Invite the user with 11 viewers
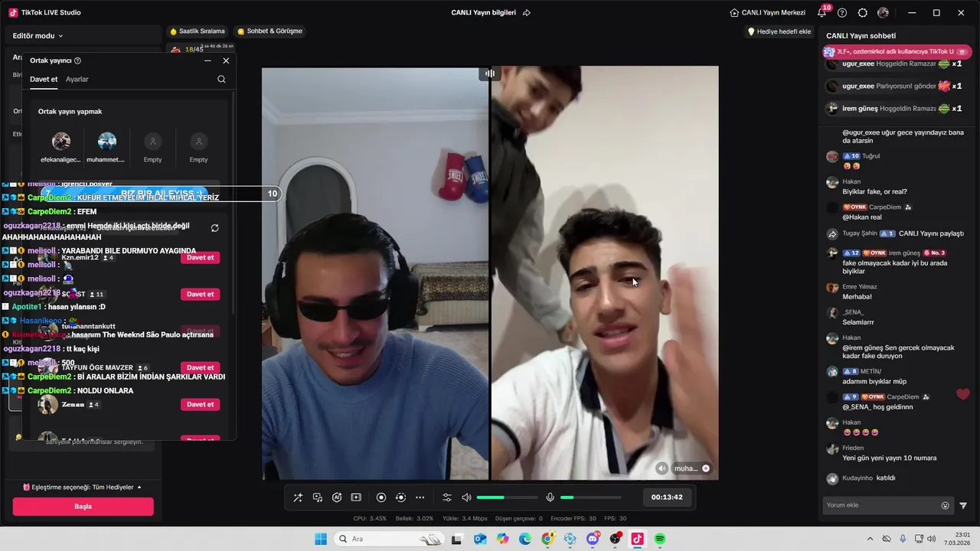The width and height of the screenshot is (980, 551). [x=201, y=294]
